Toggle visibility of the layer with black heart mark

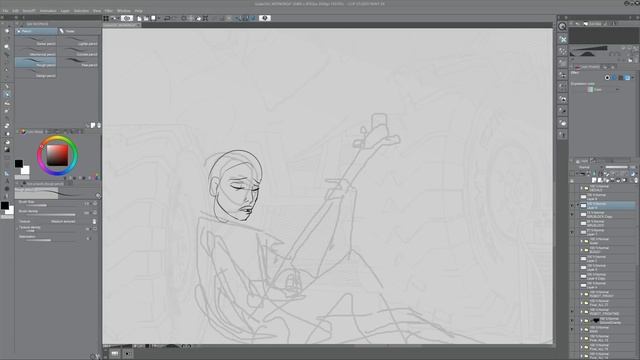pos(572,320)
